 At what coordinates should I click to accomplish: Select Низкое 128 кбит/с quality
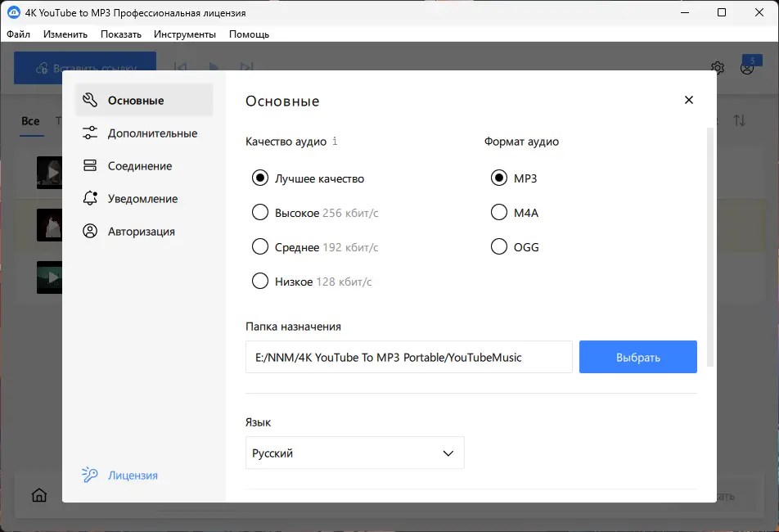(x=260, y=282)
